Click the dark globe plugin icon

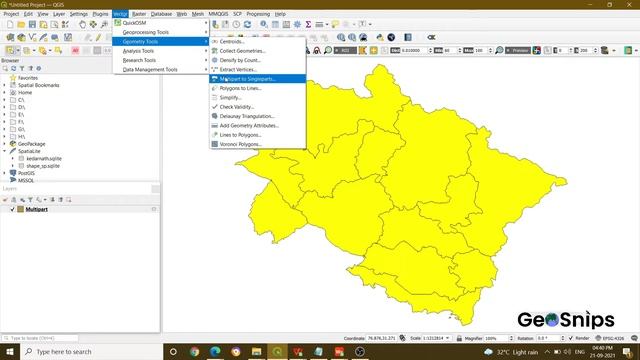coord(391,38)
